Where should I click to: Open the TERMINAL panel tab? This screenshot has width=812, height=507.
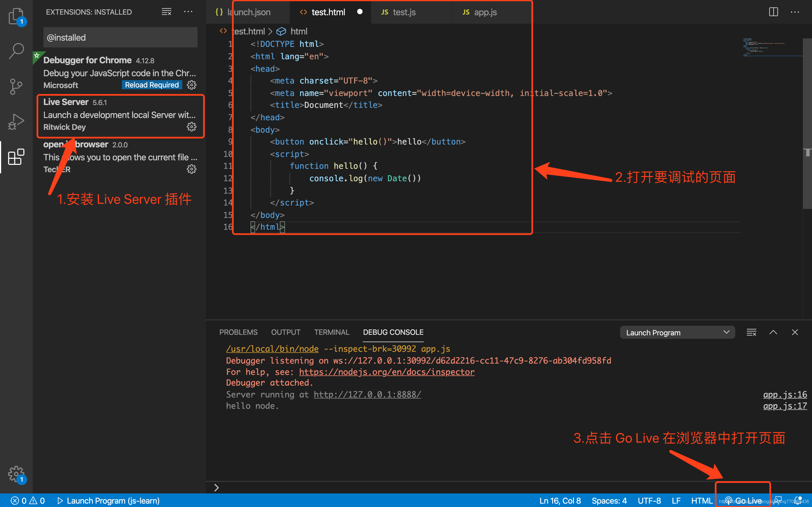click(332, 332)
